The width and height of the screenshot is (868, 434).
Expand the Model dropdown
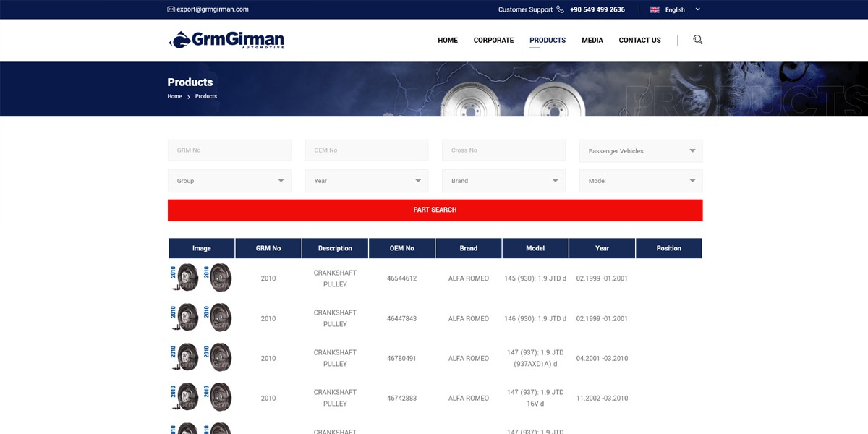click(x=641, y=181)
